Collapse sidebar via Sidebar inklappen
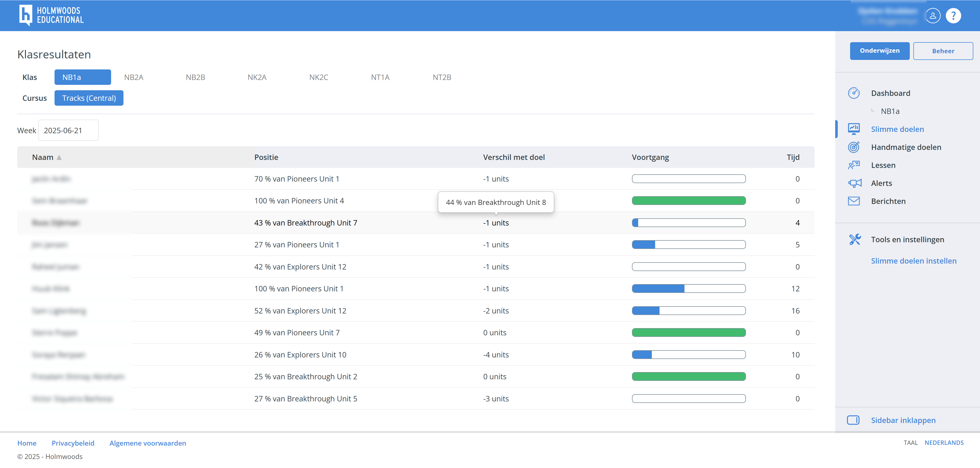Screen dimensions: 980x468 [x=903, y=420]
